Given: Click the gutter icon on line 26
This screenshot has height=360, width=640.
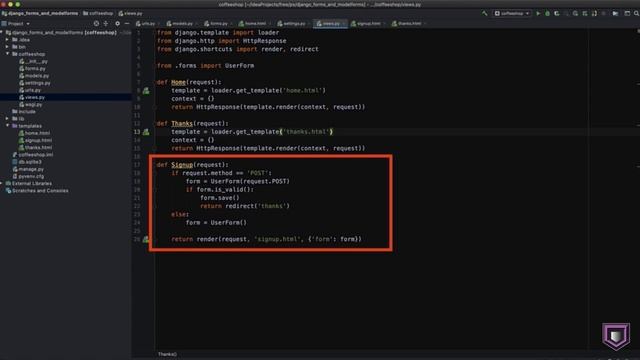Looking at the screenshot, I should point(146,239).
